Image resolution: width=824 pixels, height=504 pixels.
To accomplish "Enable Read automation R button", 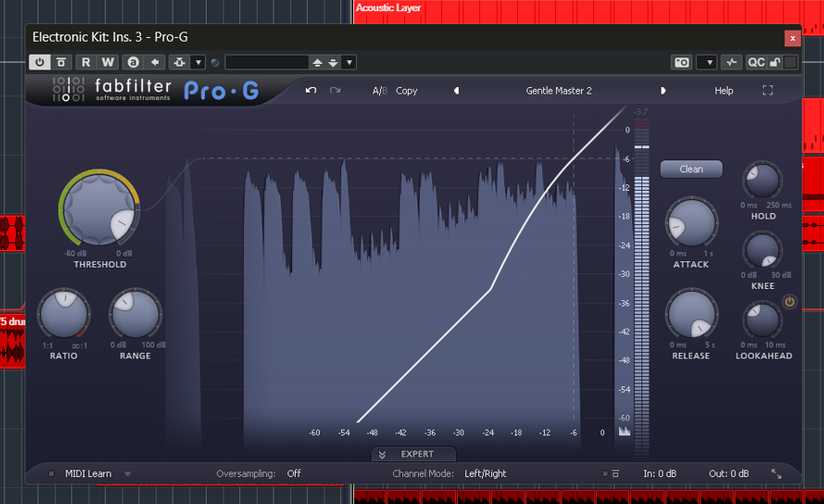I will (85, 62).
